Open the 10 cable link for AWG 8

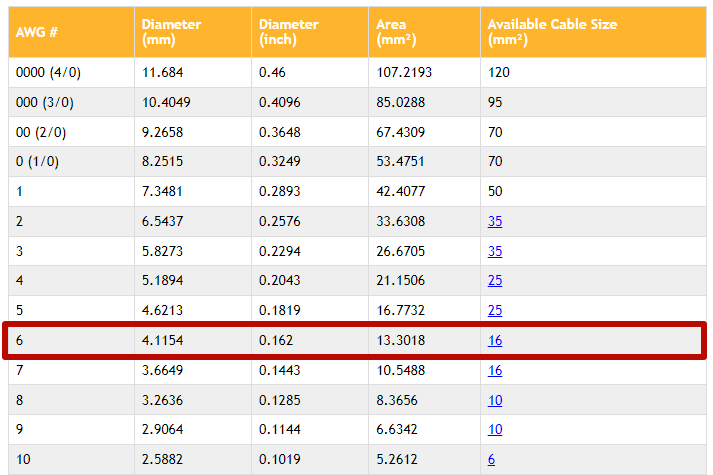coord(495,401)
